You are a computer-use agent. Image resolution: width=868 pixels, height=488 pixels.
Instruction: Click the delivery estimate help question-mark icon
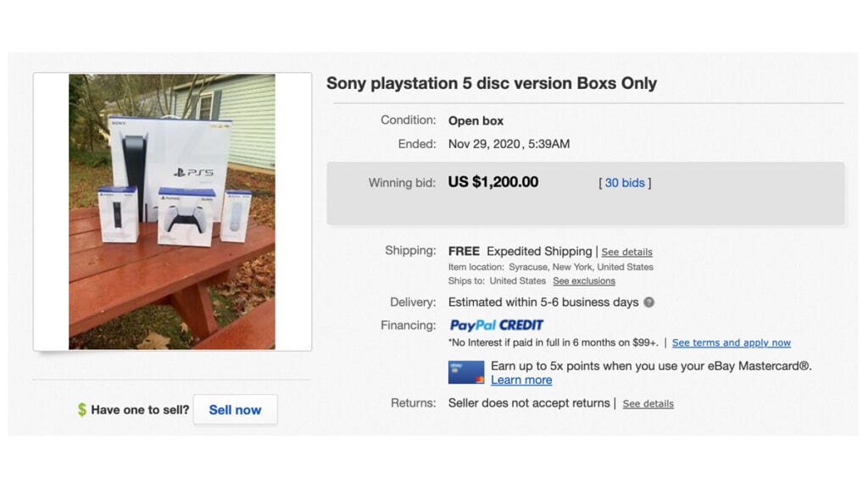[x=648, y=302]
